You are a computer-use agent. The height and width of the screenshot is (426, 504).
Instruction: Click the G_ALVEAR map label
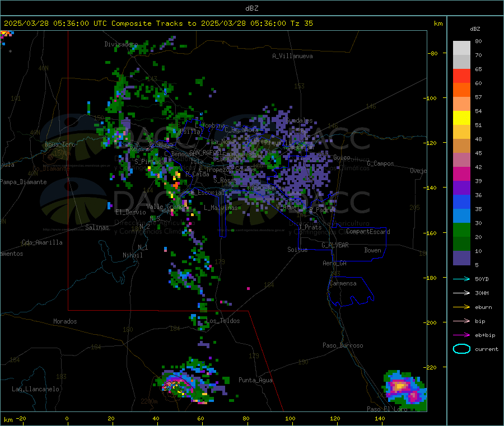pyautogui.click(x=335, y=245)
